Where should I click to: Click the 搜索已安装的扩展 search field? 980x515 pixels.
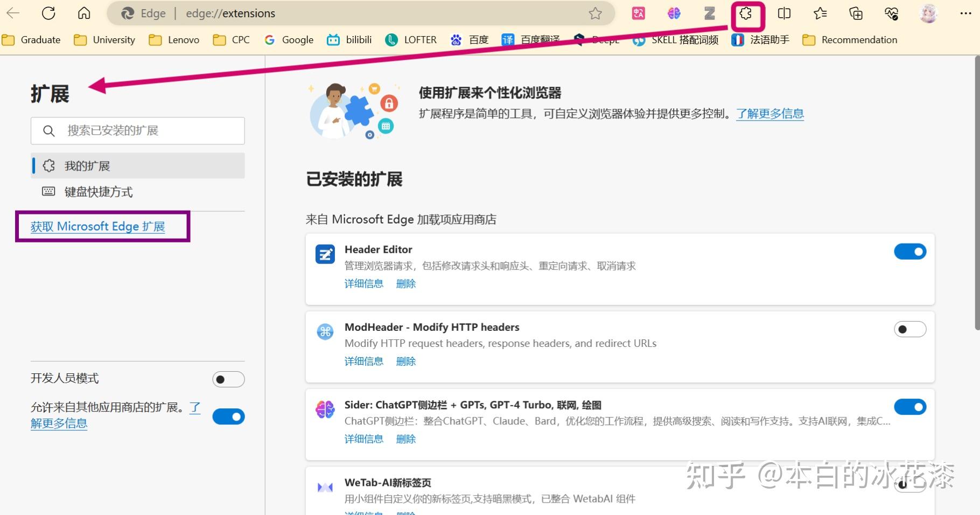138,131
